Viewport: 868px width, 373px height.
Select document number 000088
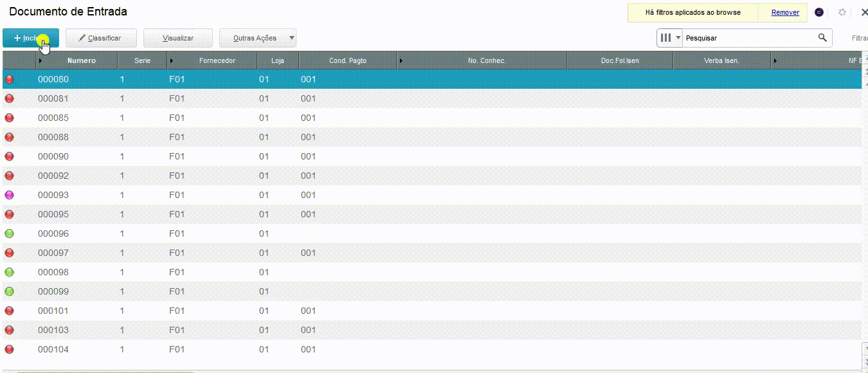click(53, 137)
